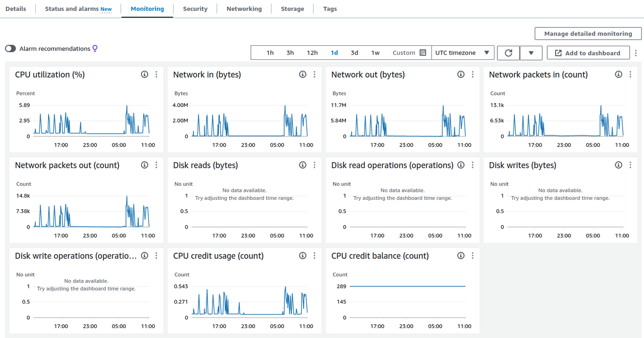Show info for Network out (bytes)

461,74
